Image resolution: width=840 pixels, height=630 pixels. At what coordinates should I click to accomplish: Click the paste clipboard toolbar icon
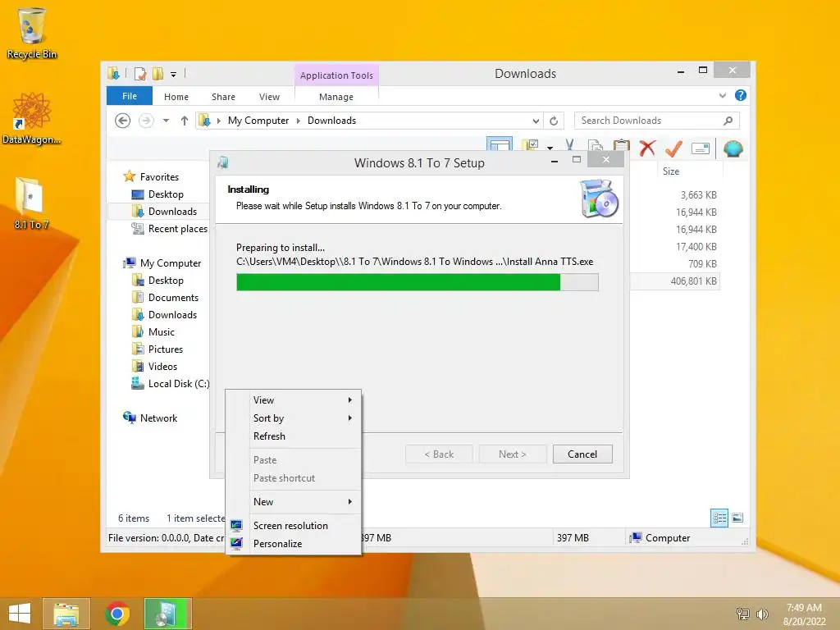click(x=622, y=146)
